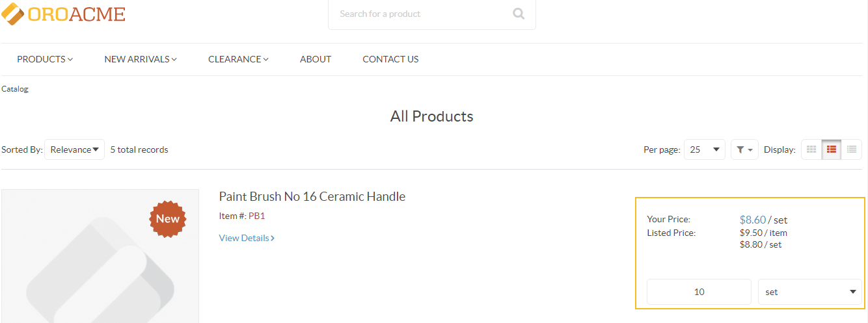Open the Per page 25 dropdown
The height and width of the screenshot is (323, 868).
[705, 149]
